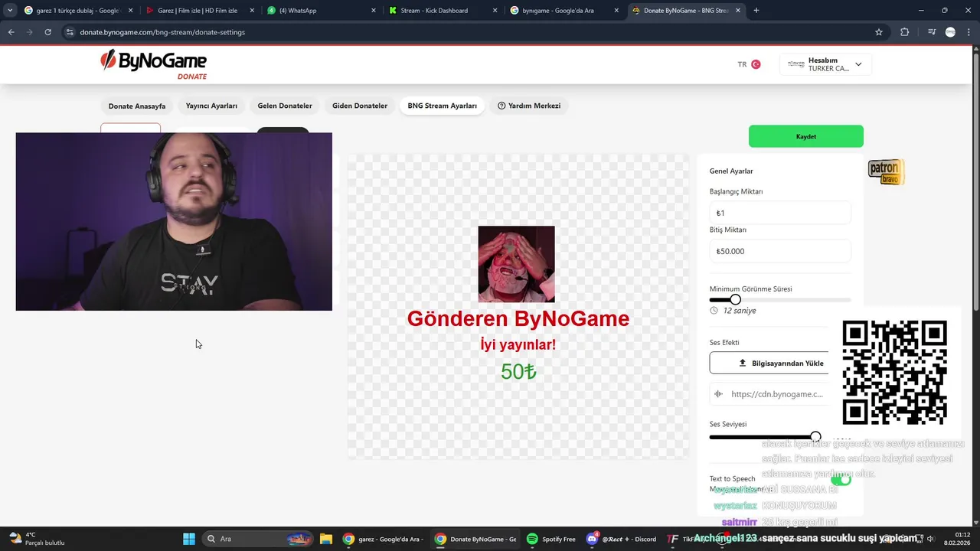Image resolution: width=980 pixels, height=551 pixels.
Task: Click the Gönderen ByNoGame preview text
Action: coord(518,318)
